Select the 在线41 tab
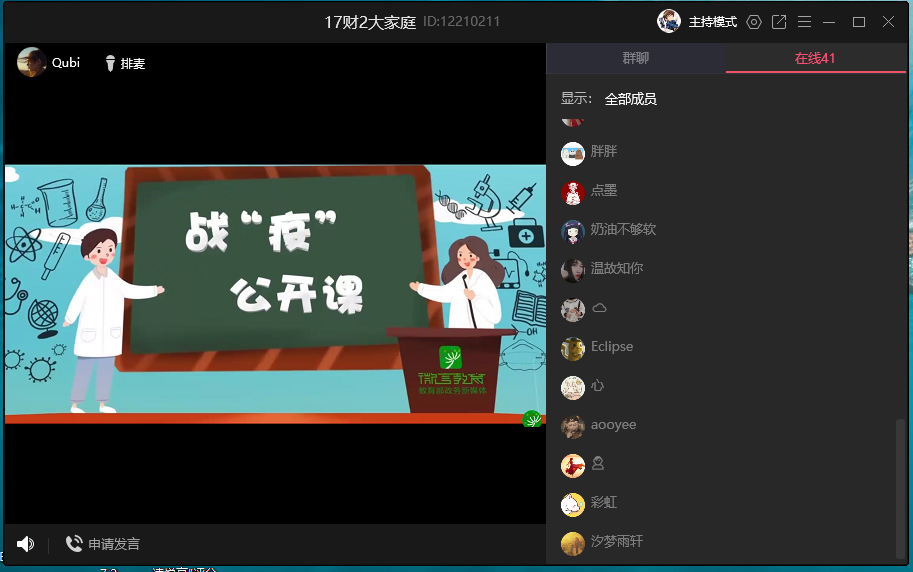913x572 pixels. [x=815, y=58]
